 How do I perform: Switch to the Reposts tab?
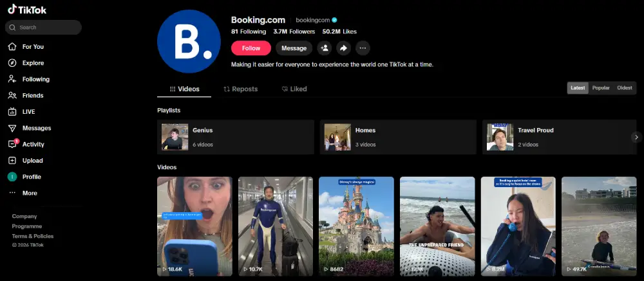240,89
